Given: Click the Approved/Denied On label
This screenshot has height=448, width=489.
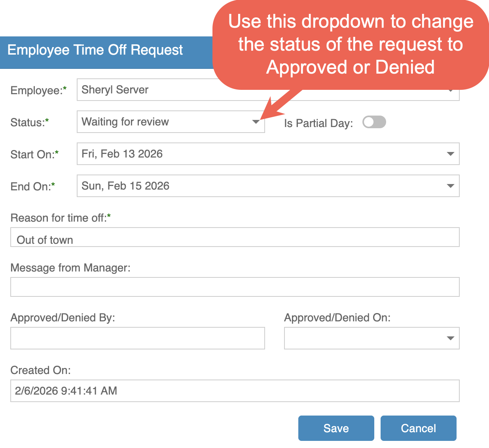Looking at the screenshot, I should [337, 318].
